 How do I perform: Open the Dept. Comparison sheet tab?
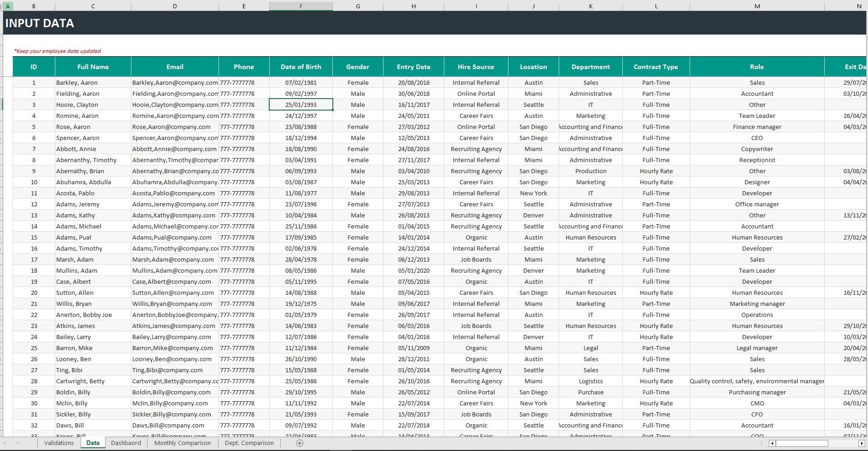249,443
